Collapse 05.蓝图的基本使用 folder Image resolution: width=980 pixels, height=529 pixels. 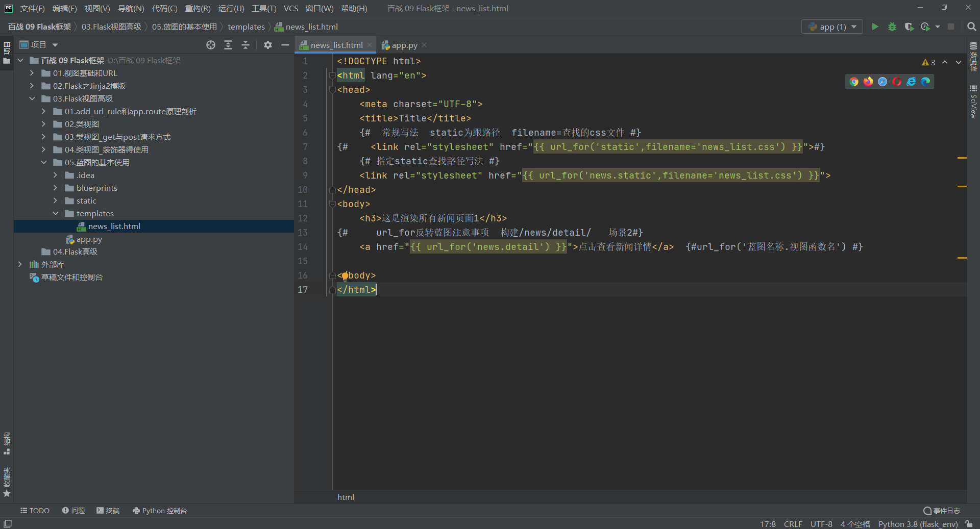click(x=43, y=163)
